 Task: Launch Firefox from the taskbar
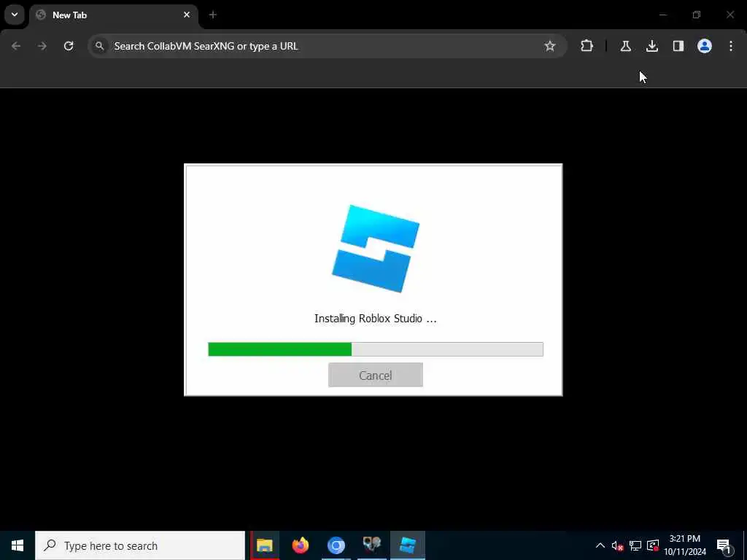pyautogui.click(x=300, y=545)
